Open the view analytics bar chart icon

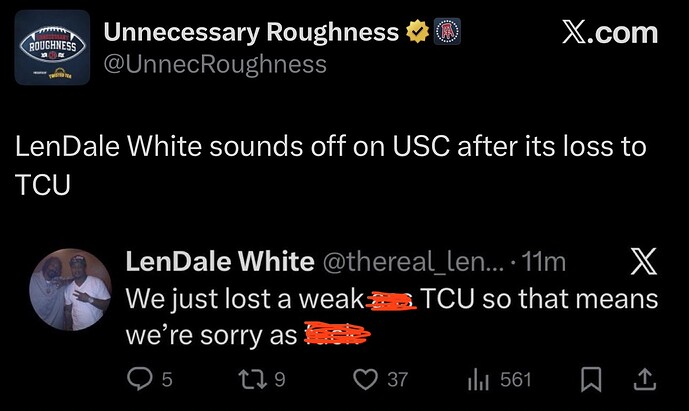(x=477, y=380)
